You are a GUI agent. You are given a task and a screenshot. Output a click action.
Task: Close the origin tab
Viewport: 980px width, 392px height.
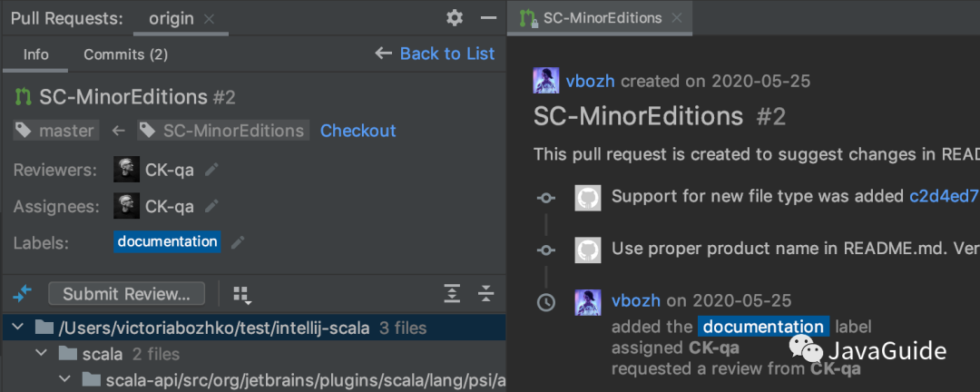click(209, 19)
